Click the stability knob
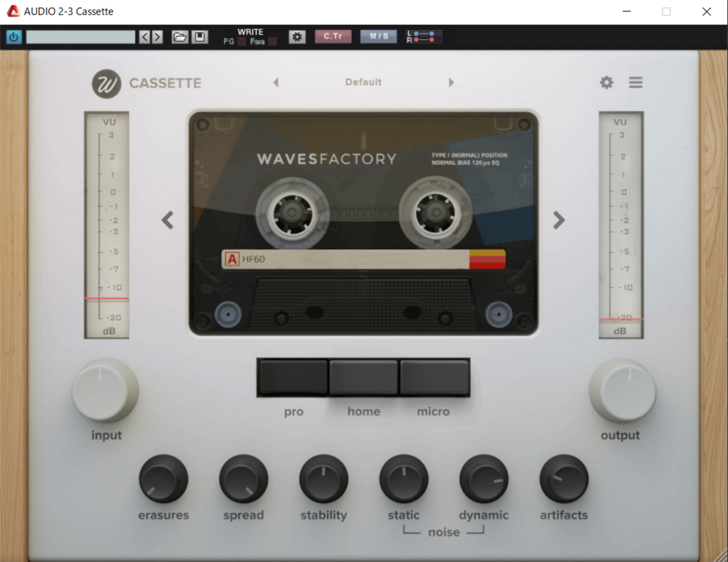 (x=323, y=479)
